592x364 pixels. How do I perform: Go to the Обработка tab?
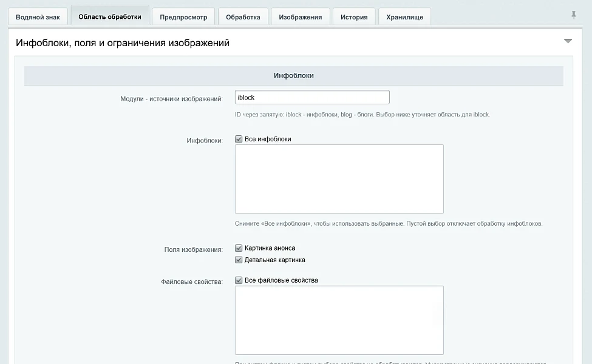pos(243,16)
